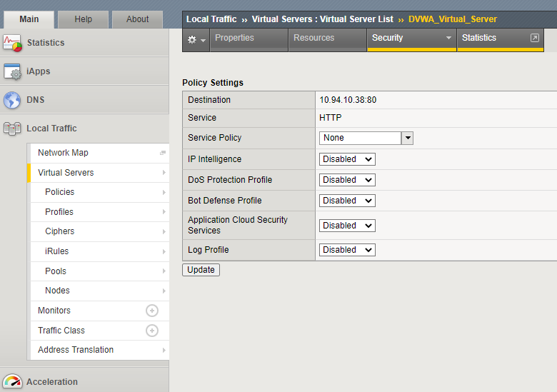The width and height of the screenshot is (557, 392).
Task: Expand the Profiles submenu arrow
Action: [x=164, y=212]
